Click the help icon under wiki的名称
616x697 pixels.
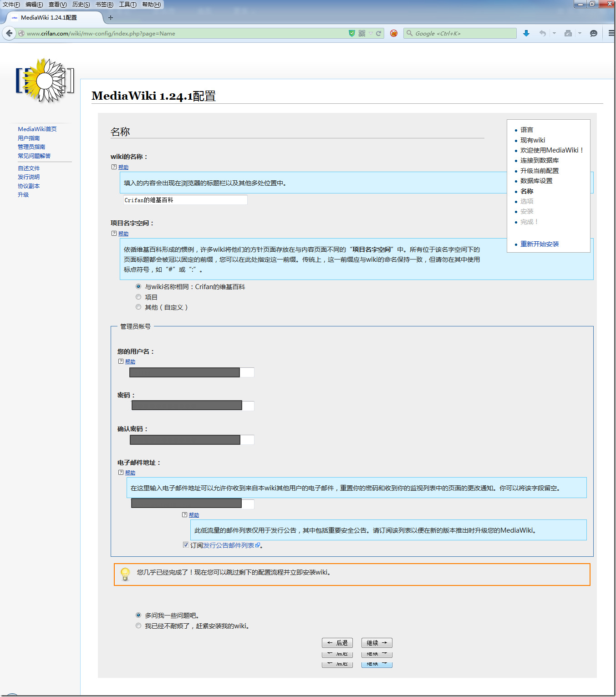click(x=114, y=167)
